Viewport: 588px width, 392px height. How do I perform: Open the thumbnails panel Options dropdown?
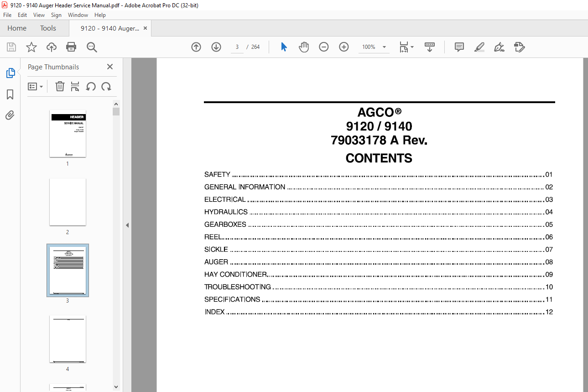36,86
